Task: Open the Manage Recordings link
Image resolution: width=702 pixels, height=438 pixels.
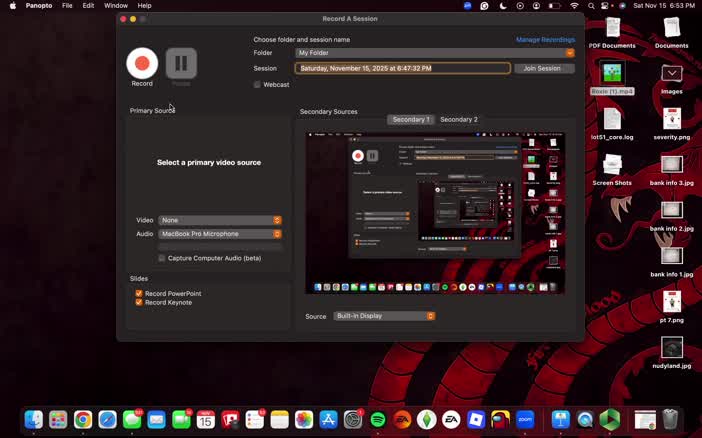Action: [x=545, y=40]
